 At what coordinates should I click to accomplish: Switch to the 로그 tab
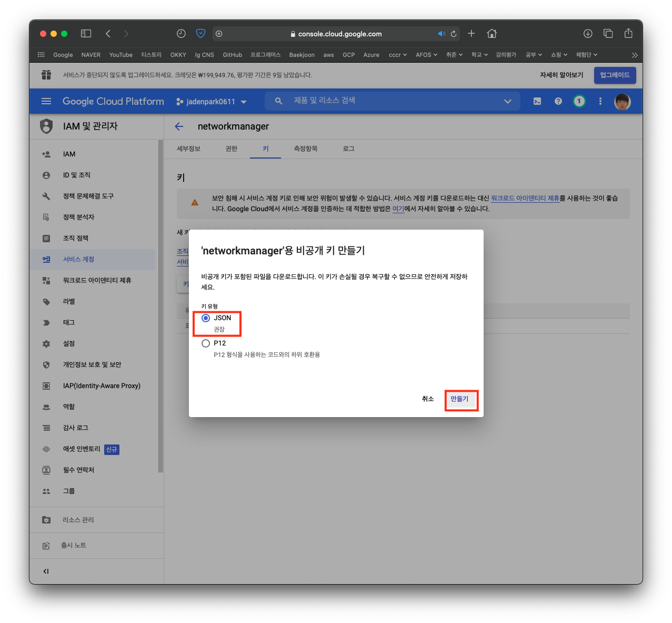(349, 149)
